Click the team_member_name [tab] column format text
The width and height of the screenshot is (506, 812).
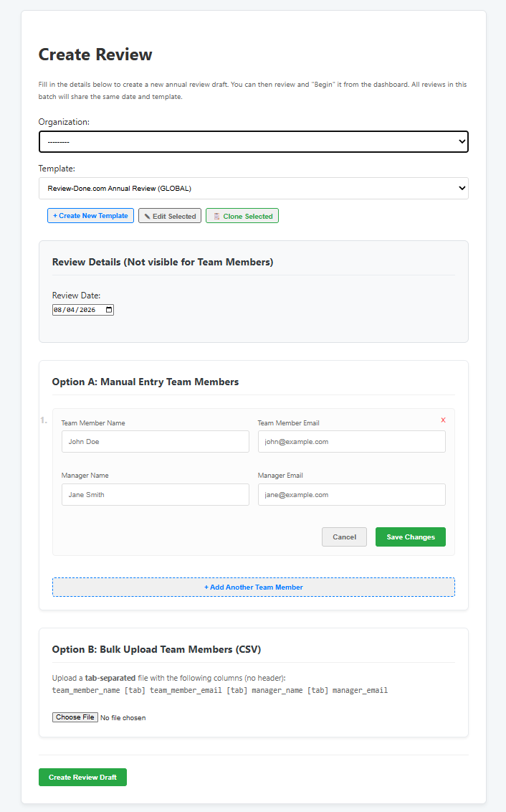pos(220,690)
